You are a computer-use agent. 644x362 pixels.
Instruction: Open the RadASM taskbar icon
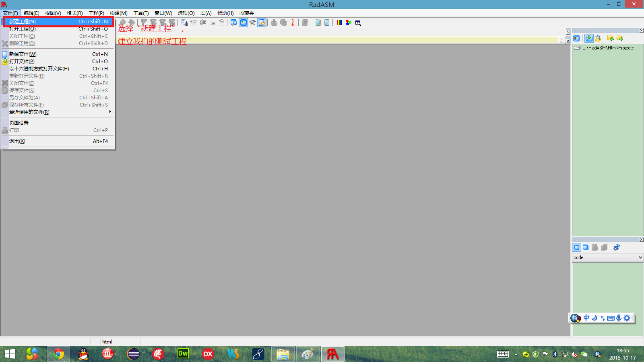[x=332, y=354]
